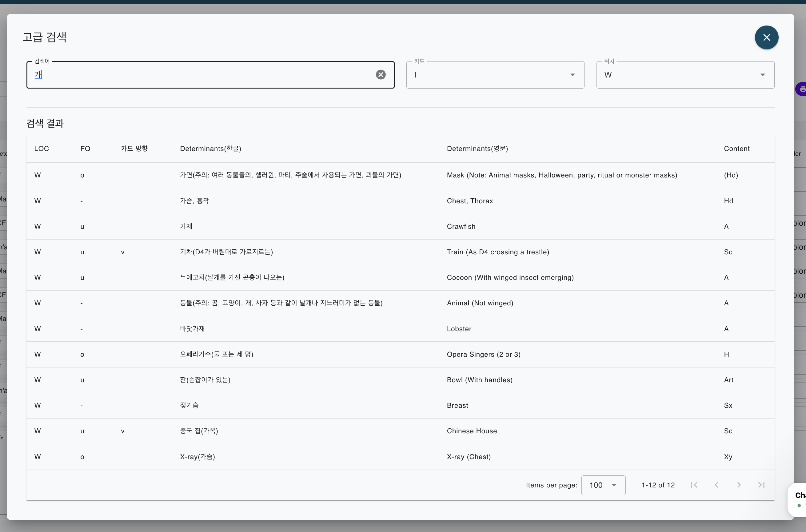Viewport: 806px width, 532px height.
Task: Open the 카드 dropdown
Action: pyautogui.click(x=495, y=75)
